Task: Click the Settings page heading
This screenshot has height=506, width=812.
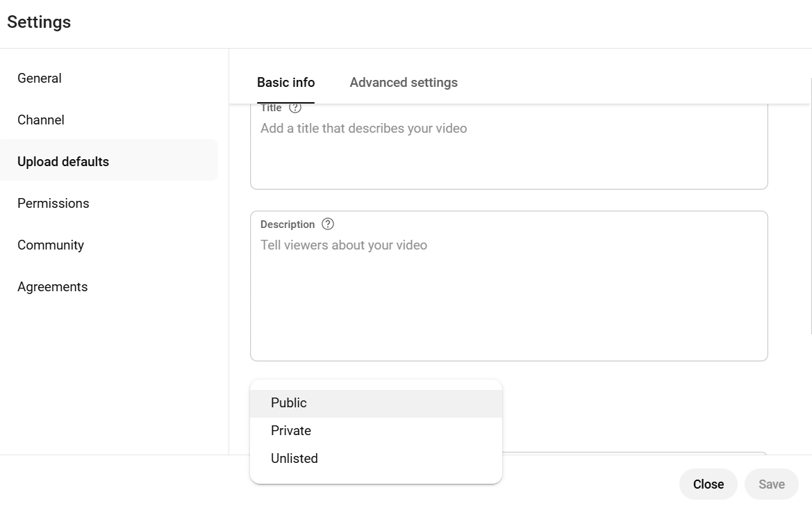Action: pos(38,22)
